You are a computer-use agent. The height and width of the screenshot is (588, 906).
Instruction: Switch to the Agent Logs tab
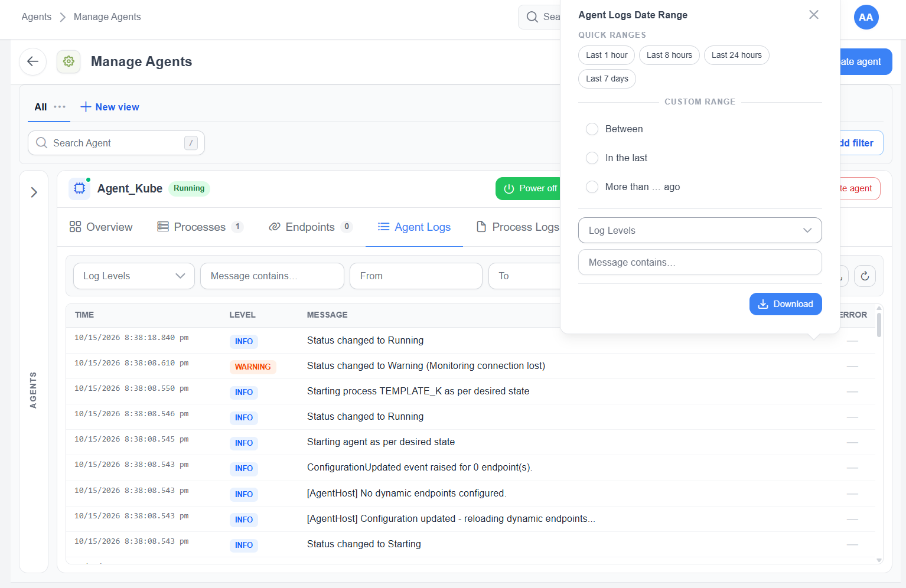[x=414, y=227]
